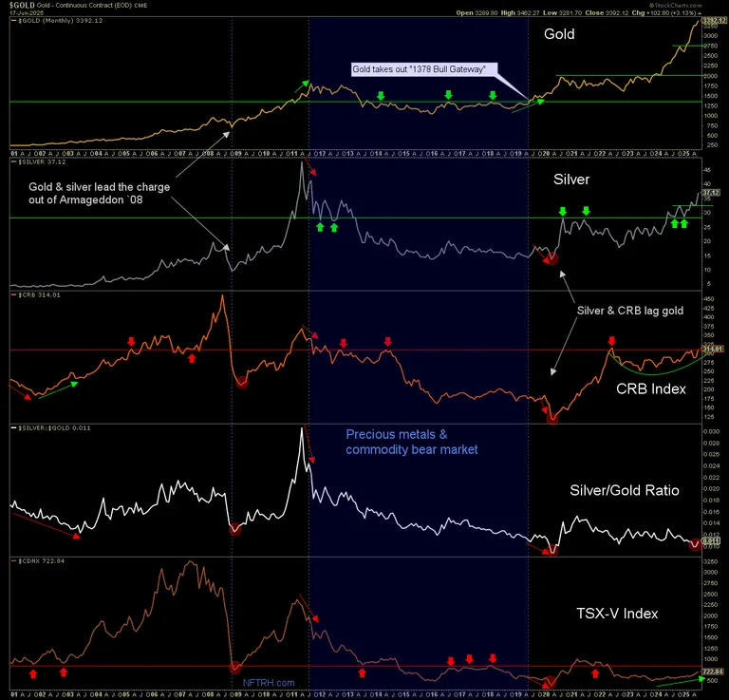Click the red down arrow at CRB's 2022 peak

[x=611, y=341]
